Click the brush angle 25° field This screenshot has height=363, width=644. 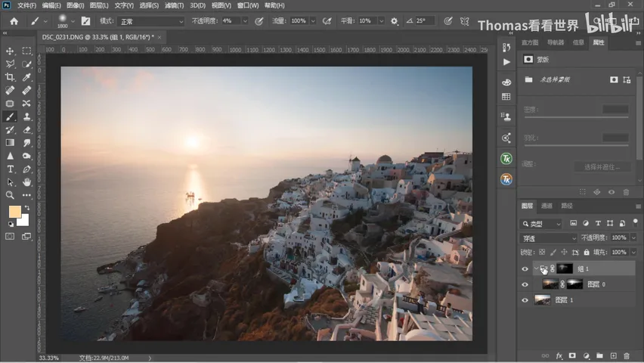tap(424, 21)
